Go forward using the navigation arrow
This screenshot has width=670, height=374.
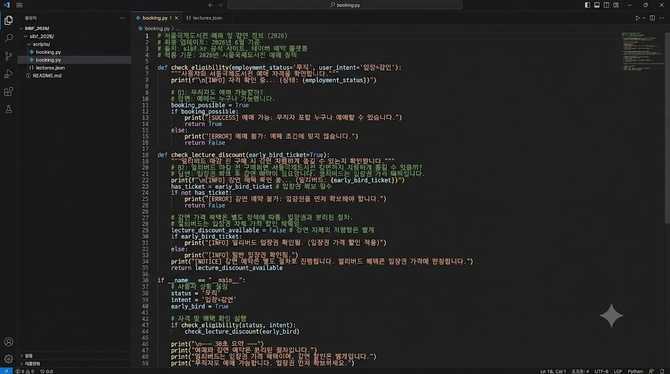pyautogui.click(x=220, y=5)
